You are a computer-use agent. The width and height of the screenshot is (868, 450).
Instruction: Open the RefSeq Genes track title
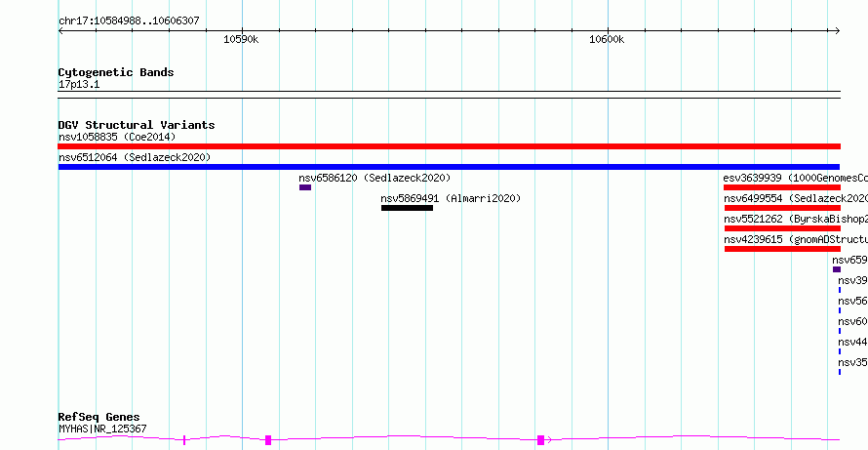[99, 417]
